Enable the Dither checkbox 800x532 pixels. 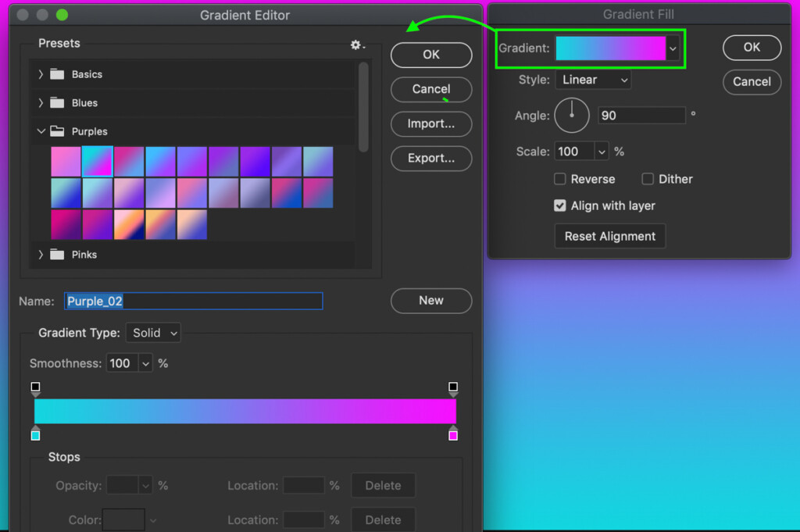coord(648,179)
